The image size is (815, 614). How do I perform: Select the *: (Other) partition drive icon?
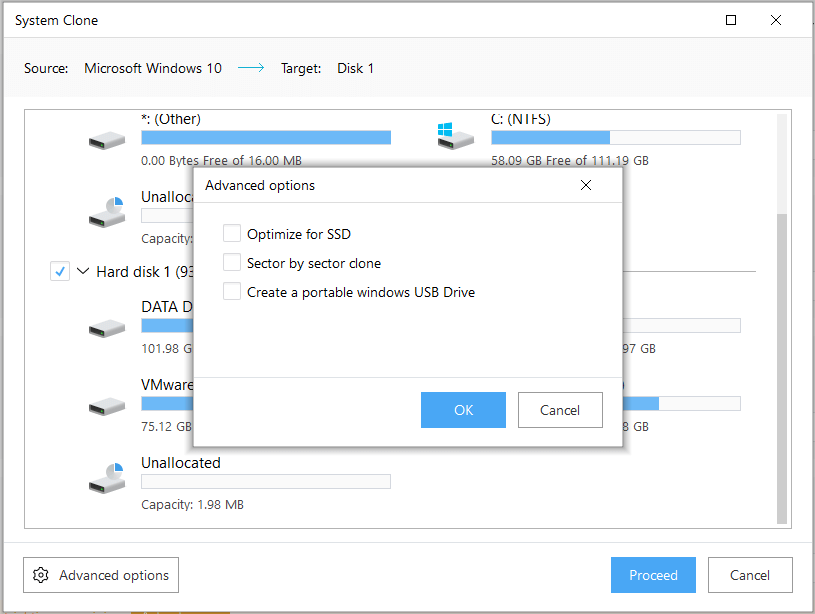tap(107, 140)
